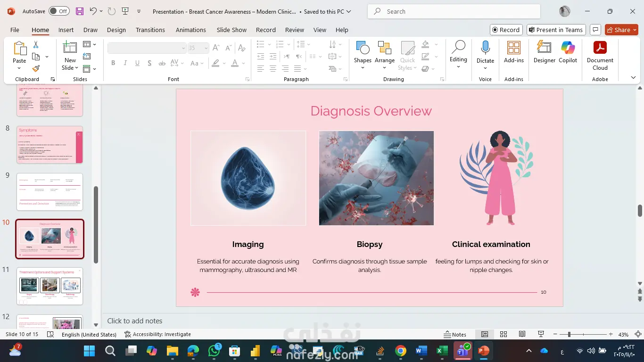Align text to the left

[261, 69]
